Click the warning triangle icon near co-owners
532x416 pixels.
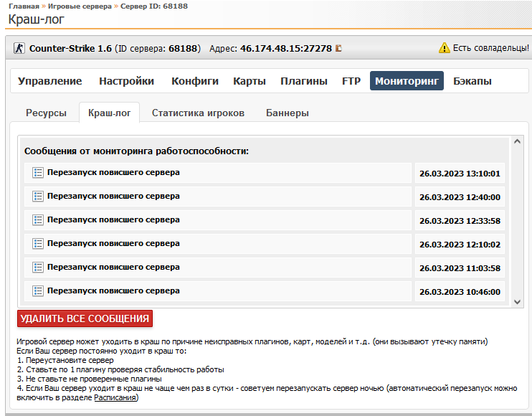pyautogui.click(x=444, y=48)
